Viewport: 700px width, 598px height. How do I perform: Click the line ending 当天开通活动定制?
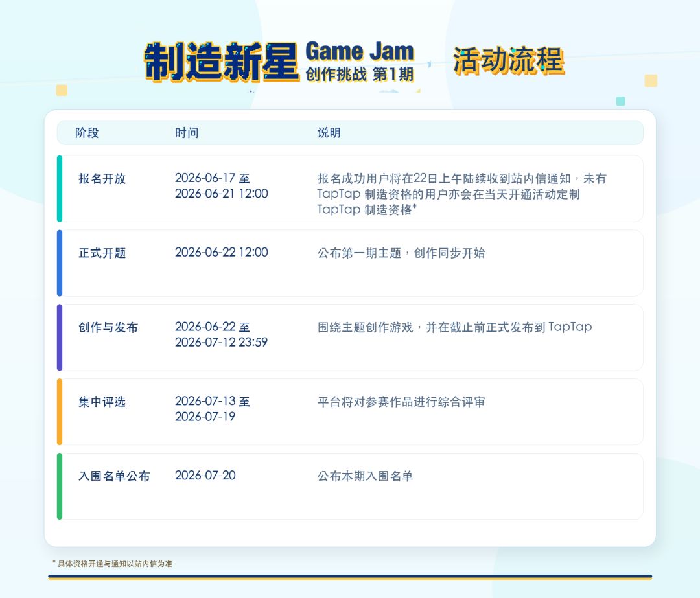pos(449,194)
